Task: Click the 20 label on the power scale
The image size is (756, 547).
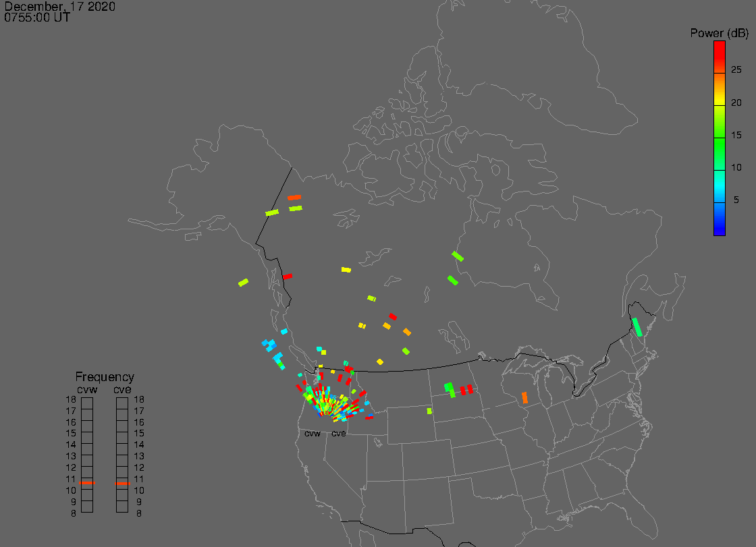Action: point(736,102)
